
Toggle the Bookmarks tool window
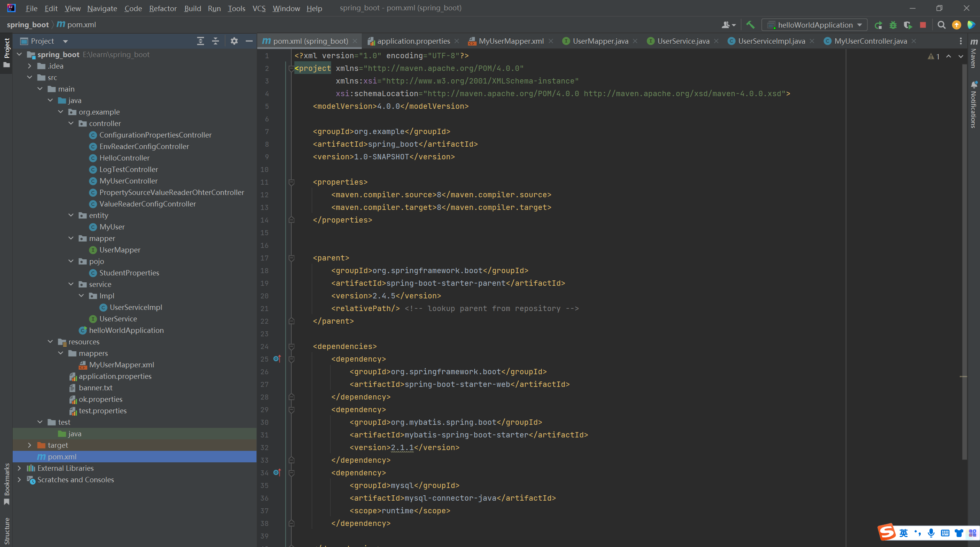click(7, 483)
